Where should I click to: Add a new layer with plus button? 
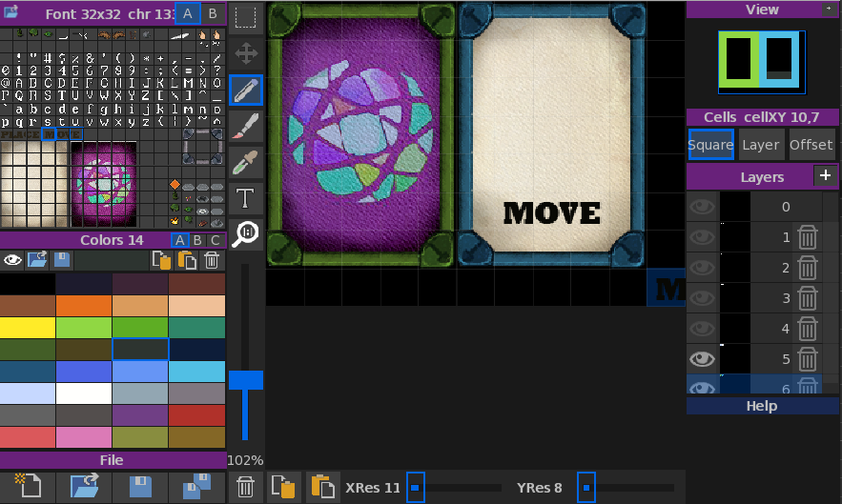(825, 175)
